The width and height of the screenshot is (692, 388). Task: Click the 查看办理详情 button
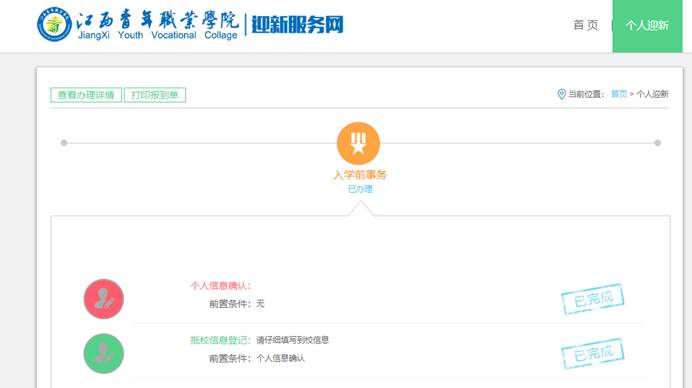click(86, 95)
